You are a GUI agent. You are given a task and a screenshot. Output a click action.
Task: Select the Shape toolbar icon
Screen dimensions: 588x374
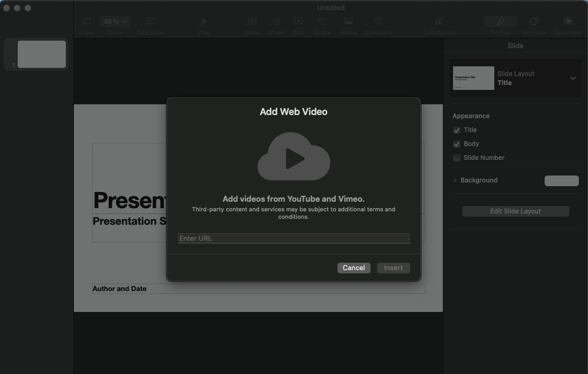[322, 21]
